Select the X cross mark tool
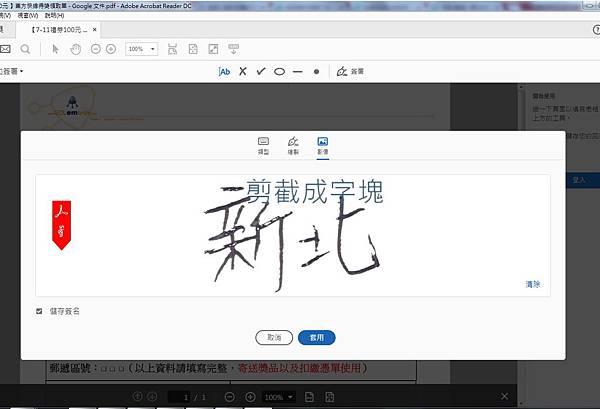600x409 pixels. click(x=243, y=72)
